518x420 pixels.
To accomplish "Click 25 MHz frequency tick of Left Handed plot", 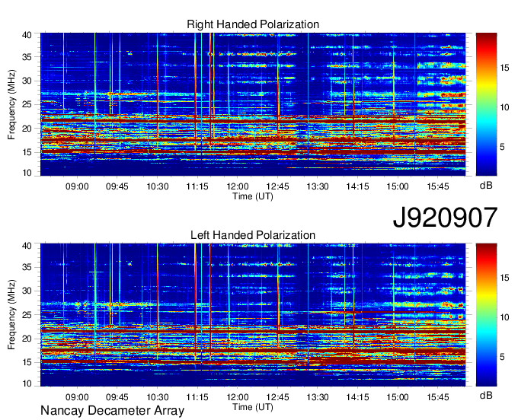I will tap(27, 315).
